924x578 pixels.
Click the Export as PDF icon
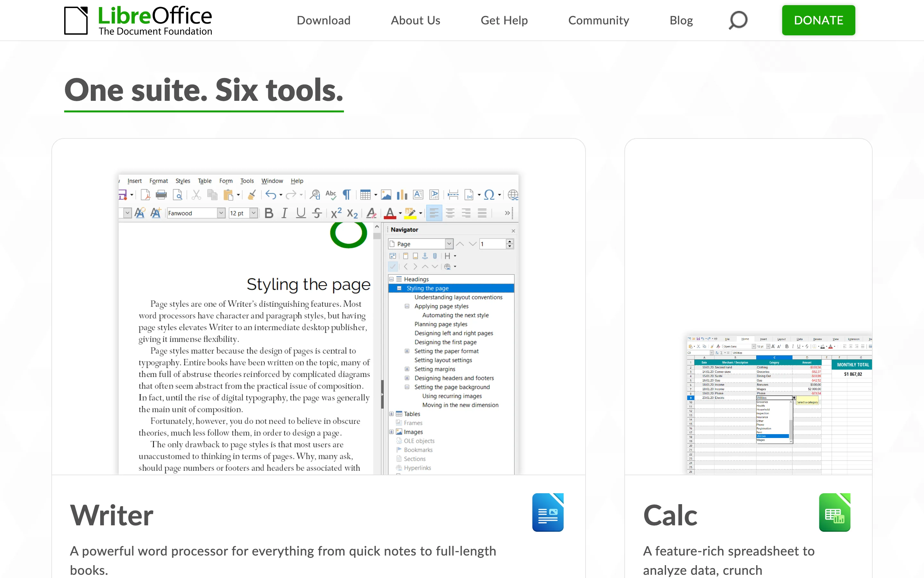coord(145,195)
